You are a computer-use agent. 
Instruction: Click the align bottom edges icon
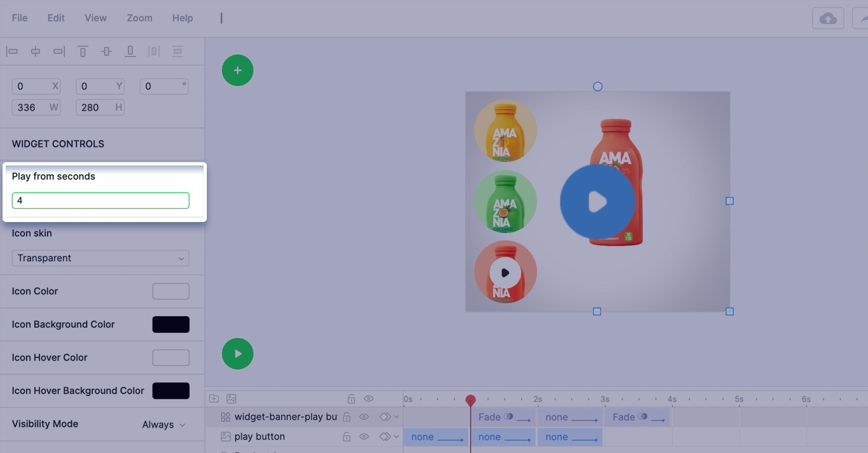(130, 52)
